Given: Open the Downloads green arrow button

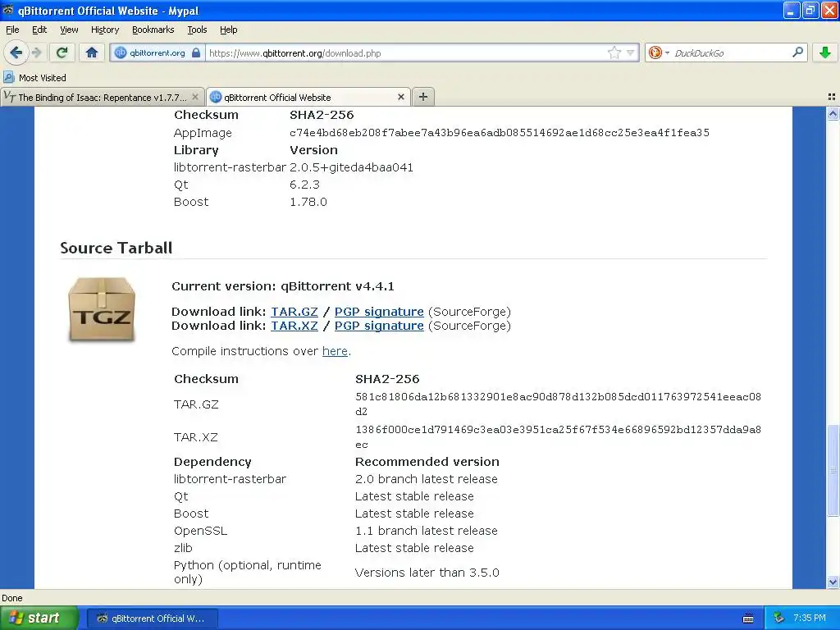Looking at the screenshot, I should pos(825,52).
